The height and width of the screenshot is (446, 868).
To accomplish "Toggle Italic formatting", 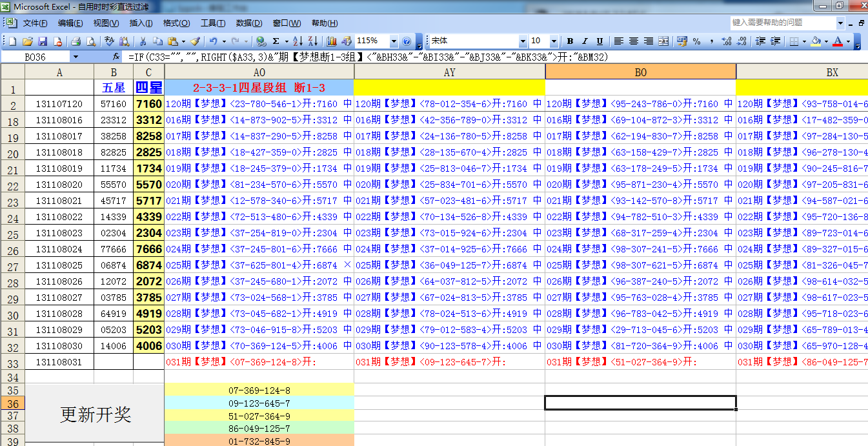I will coord(585,41).
